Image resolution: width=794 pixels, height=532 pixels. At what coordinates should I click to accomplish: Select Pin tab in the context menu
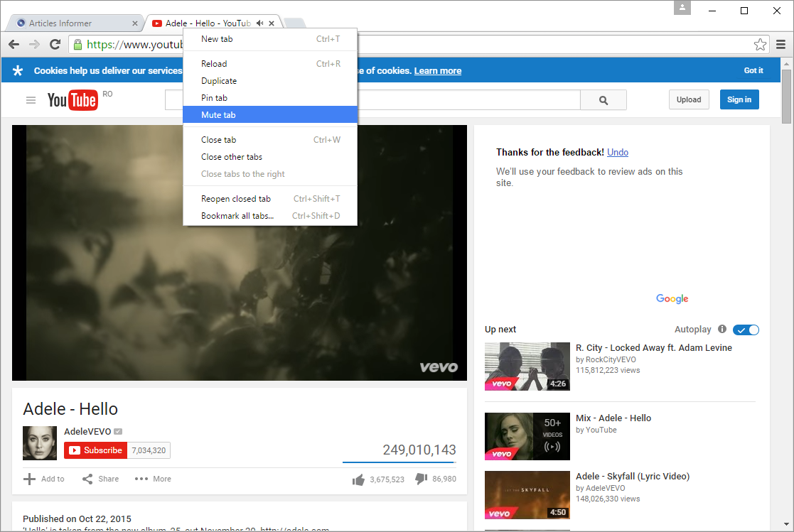click(x=270, y=98)
